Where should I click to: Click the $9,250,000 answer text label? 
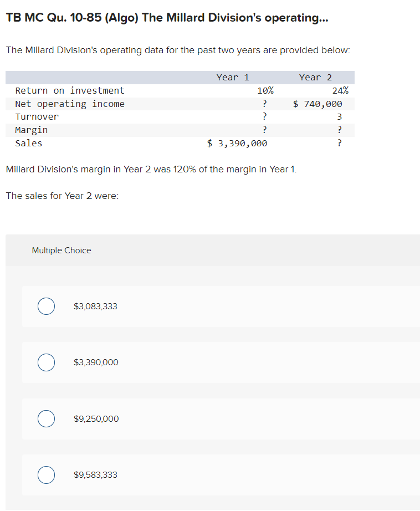click(96, 418)
